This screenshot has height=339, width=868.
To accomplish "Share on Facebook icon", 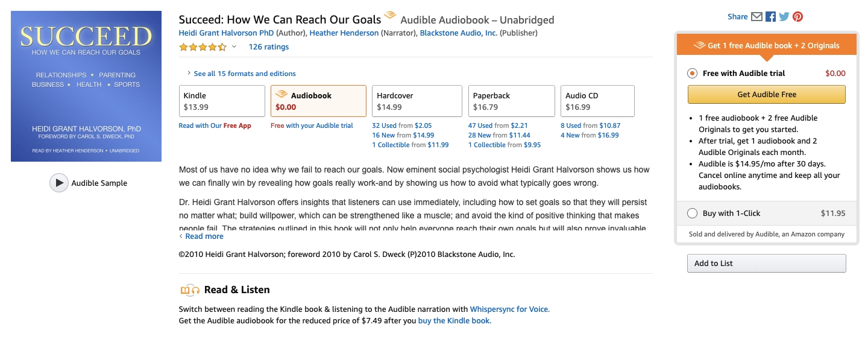I will point(770,17).
